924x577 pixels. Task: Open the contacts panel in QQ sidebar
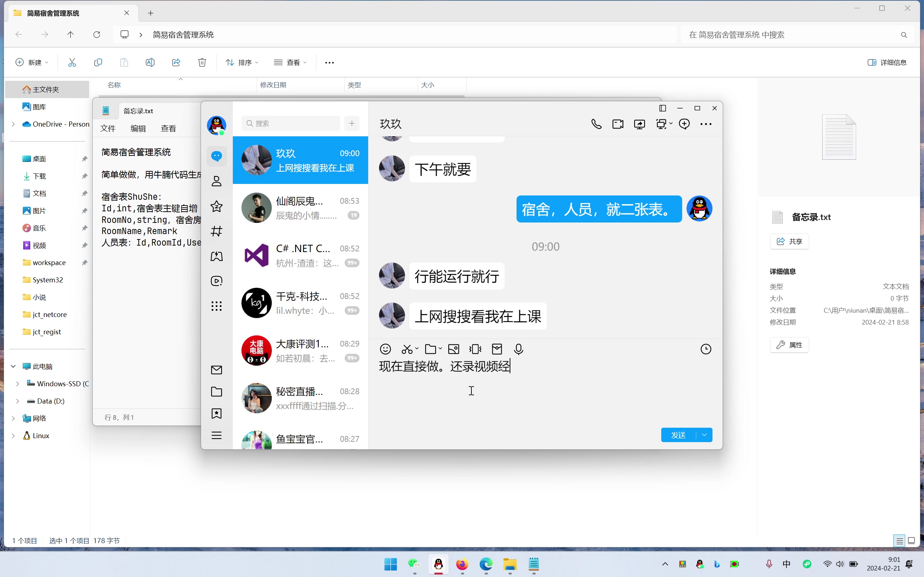[217, 181]
